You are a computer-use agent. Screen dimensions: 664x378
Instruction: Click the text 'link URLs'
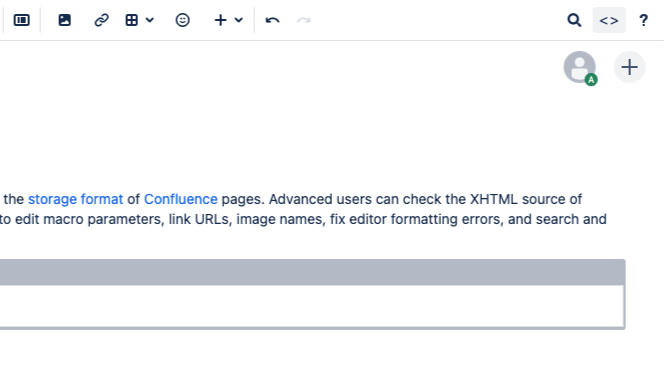(200, 219)
